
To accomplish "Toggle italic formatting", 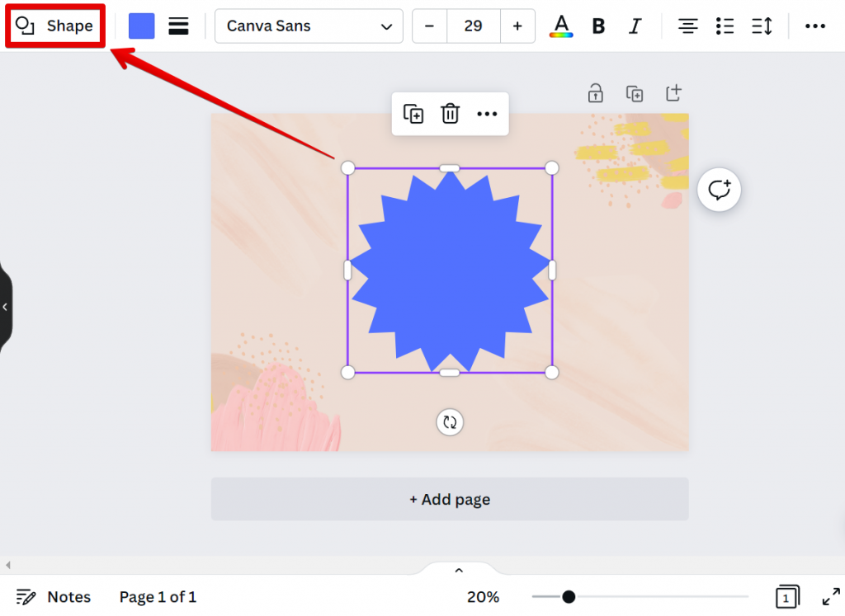I will (x=635, y=26).
